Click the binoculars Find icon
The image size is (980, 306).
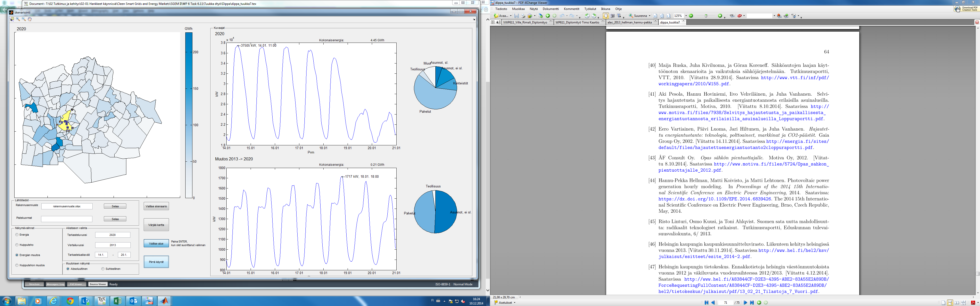tap(732, 16)
